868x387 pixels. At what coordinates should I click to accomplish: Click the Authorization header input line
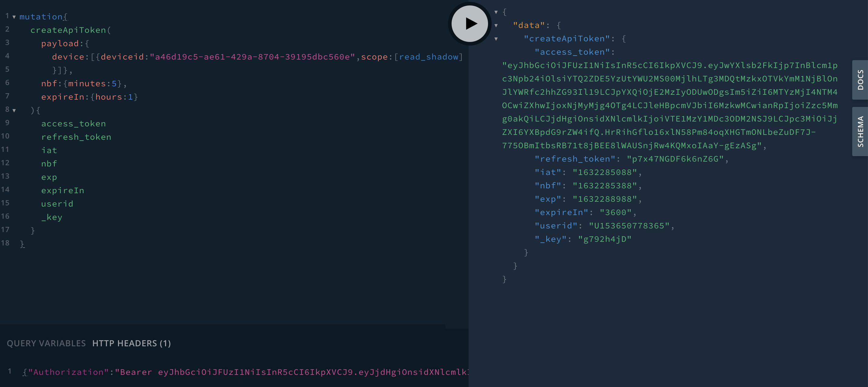(x=245, y=372)
